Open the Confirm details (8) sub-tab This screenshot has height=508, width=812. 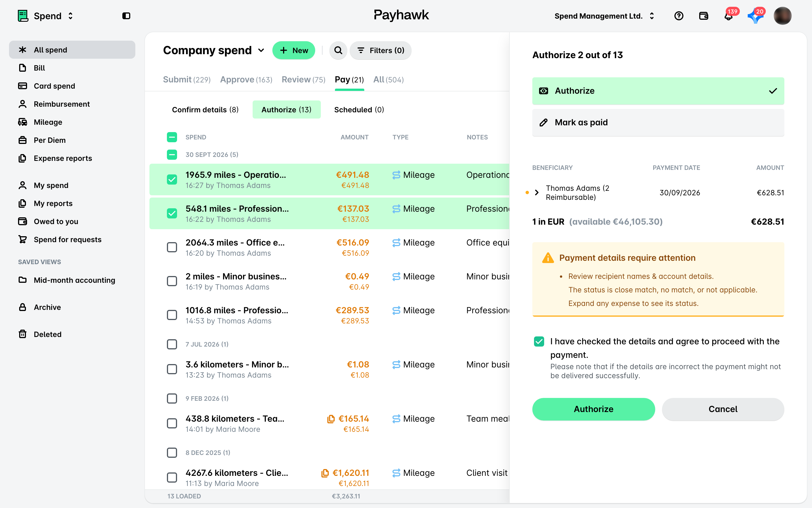205,110
